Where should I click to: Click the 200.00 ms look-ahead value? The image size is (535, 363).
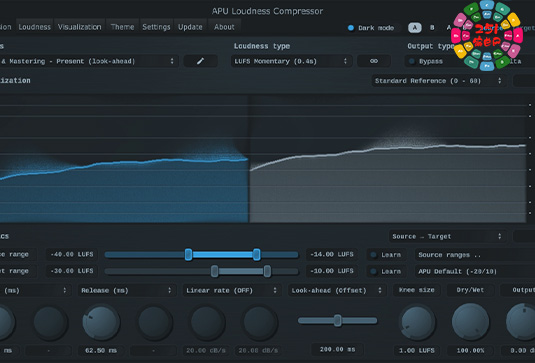337,349
